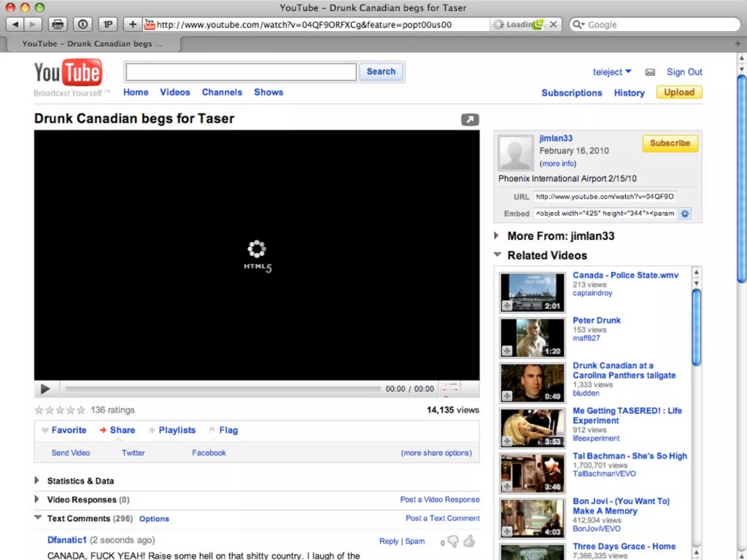The height and width of the screenshot is (560, 747).
Task: Expand Statistics & Data section
Action: (37, 481)
